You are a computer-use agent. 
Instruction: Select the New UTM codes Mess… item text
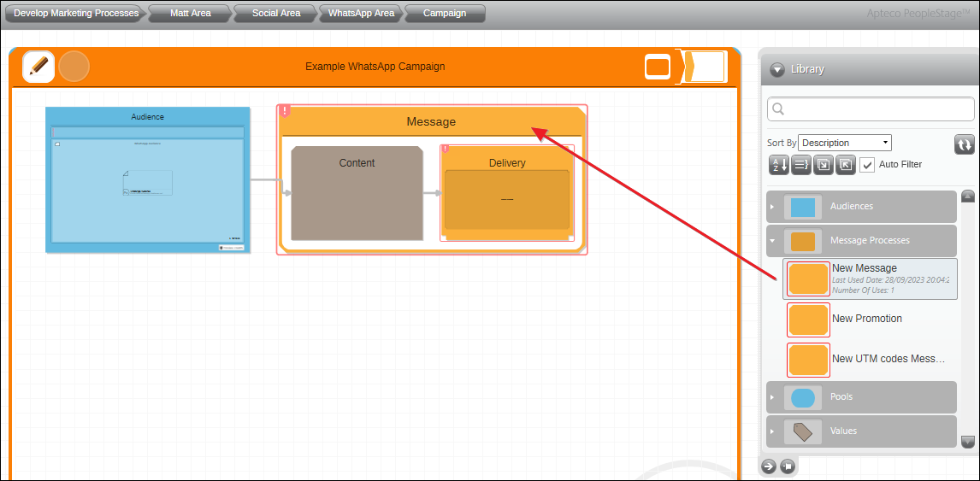tap(888, 359)
